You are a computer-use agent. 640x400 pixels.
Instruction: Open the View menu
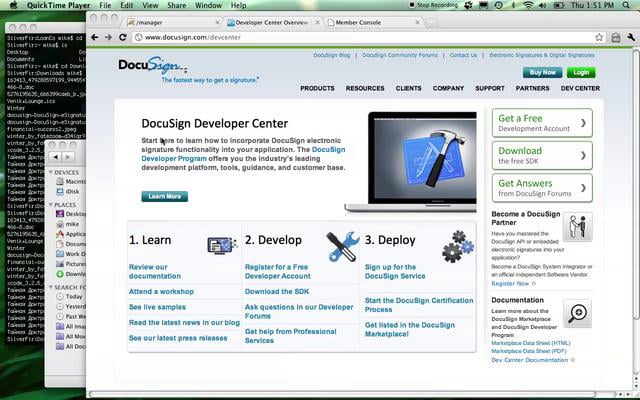[x=150, y=5]
